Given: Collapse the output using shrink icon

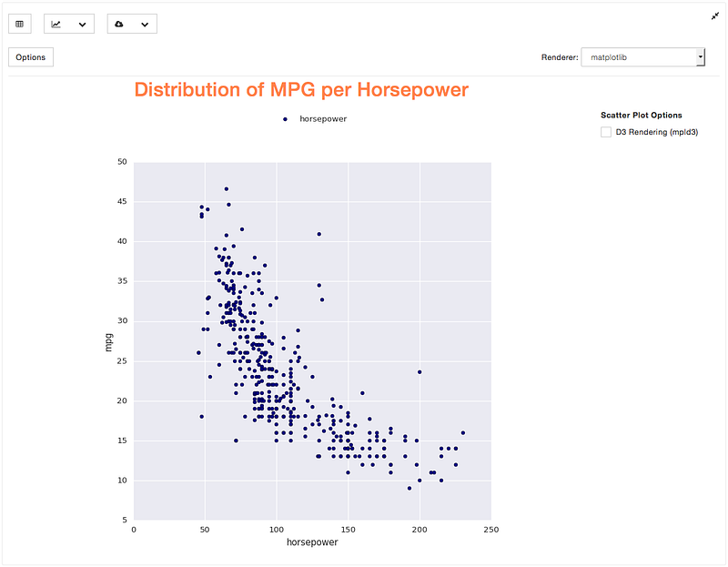Looking at the screenshot, I should [x=715, y=16].
